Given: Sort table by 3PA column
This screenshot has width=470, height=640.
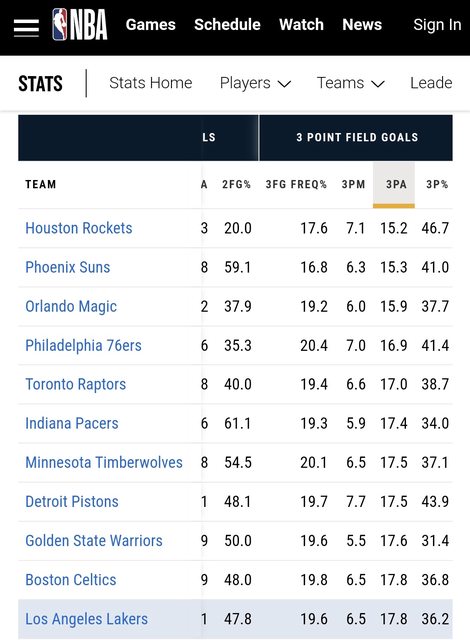Looking at the screenshot, I should [394, 185].
